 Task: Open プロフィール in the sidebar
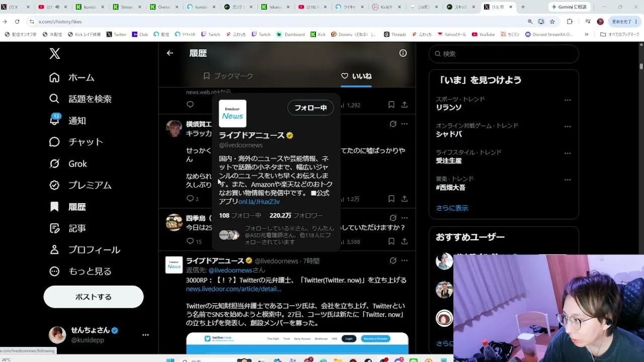85,250
